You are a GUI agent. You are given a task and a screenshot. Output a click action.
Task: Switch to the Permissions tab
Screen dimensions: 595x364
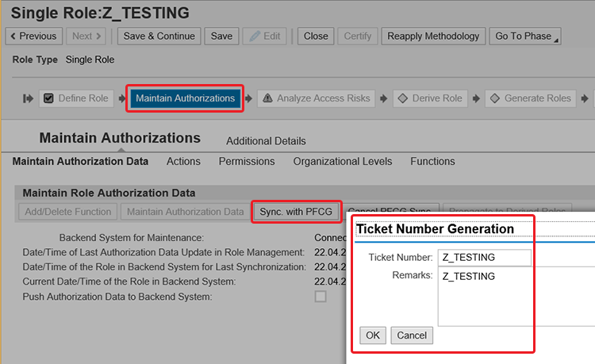(x=247, y=161)
